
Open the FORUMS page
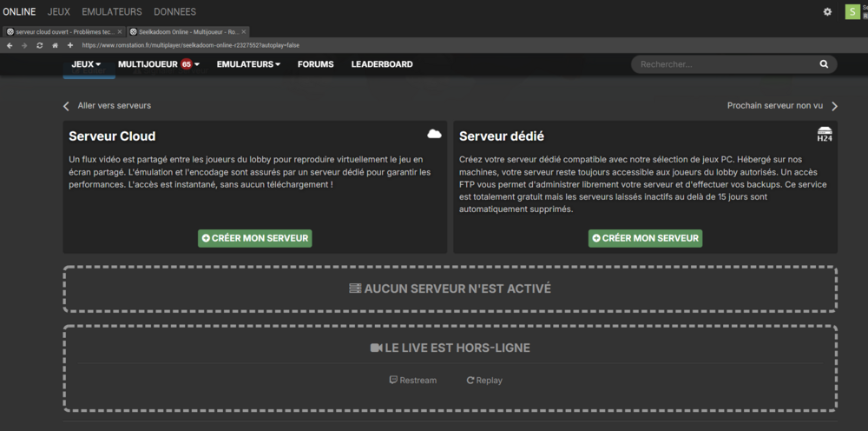pos(315,64)
